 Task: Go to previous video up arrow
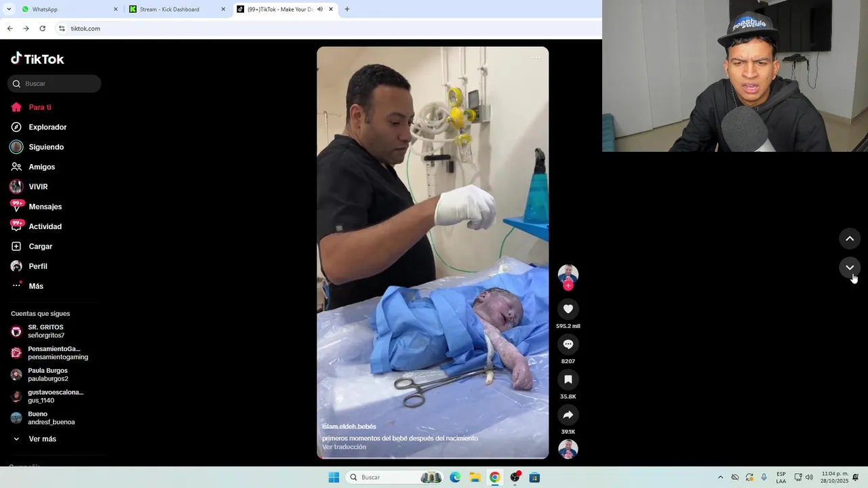coord(850,239)
